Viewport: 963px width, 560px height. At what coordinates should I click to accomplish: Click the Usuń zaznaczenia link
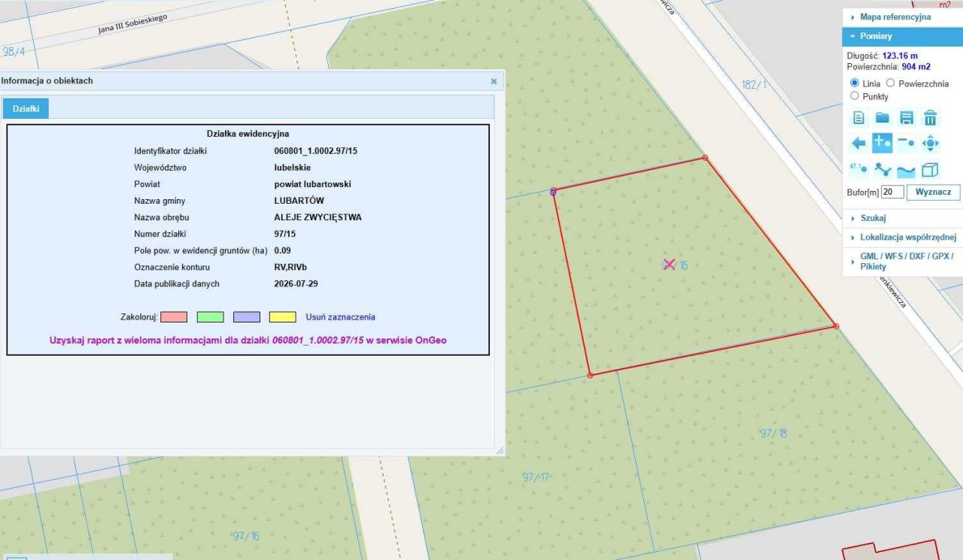[340, 317]
